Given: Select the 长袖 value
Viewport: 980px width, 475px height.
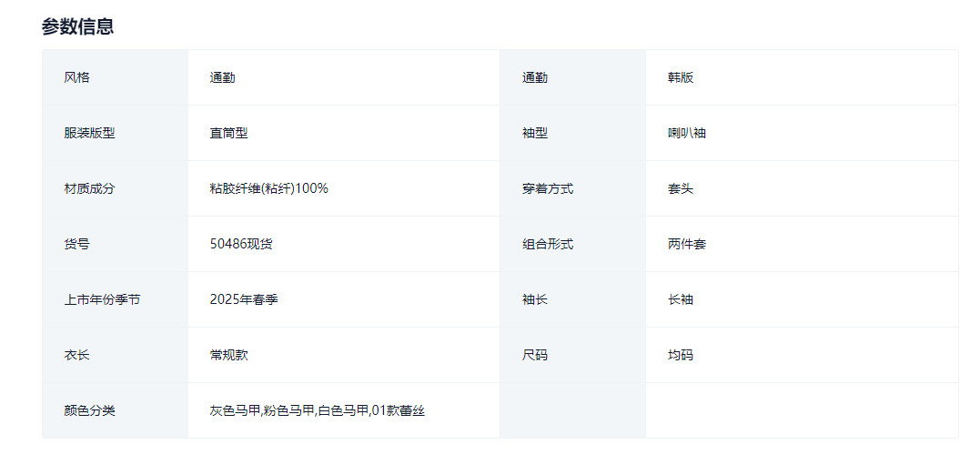Looking at the screenshot, I should coord(681,300).
